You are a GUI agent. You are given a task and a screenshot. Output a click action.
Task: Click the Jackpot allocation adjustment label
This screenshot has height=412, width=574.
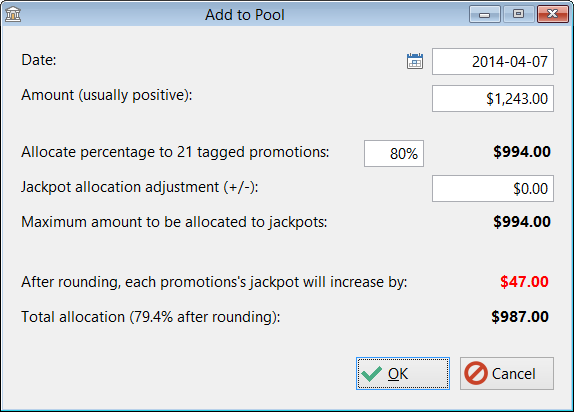pyautogui.click(x=139, y=187)
